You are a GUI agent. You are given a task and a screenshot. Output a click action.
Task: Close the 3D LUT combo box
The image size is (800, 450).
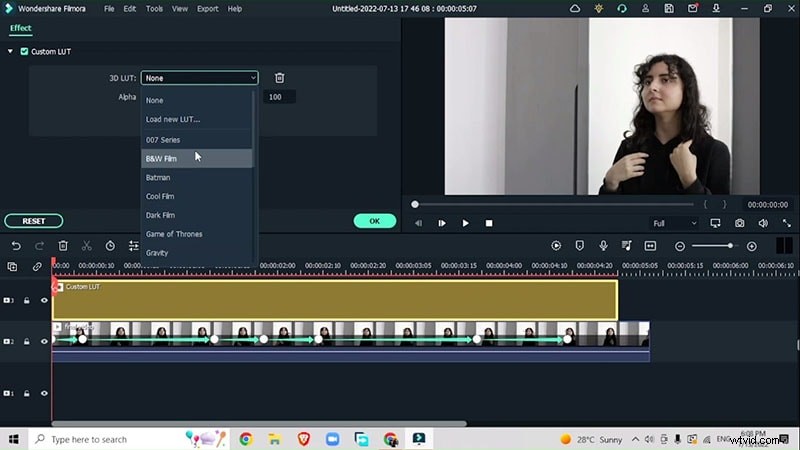199,78
